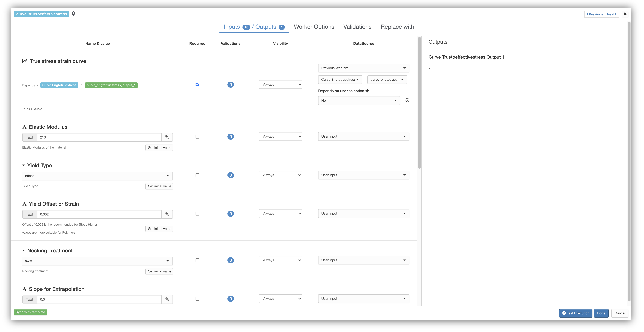Click Yield Offset text field with 0.002
Viewport: 644px width, 332px height.
(x=99, y=214)
